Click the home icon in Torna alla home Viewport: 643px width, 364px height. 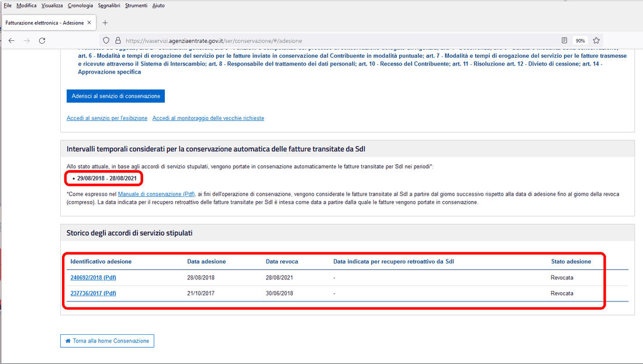pos(68,341)
